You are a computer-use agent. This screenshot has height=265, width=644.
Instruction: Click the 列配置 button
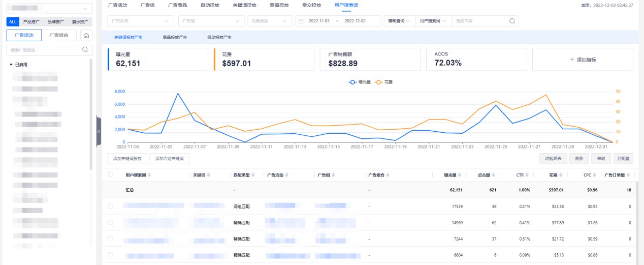[623, 159]
